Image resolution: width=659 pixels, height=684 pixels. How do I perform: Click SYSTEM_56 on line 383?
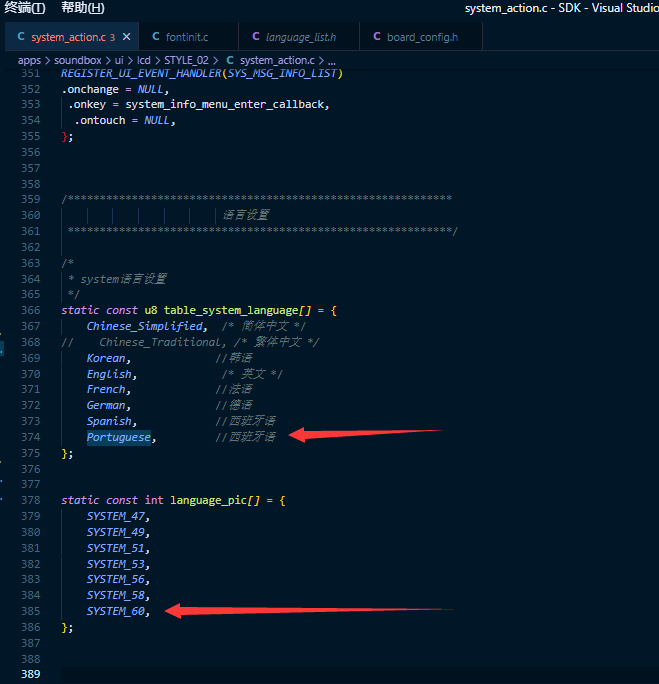[x=116, y=580]
